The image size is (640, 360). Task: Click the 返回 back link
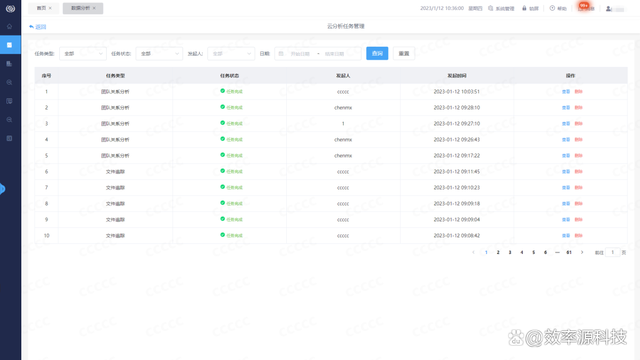(x=38, y=27)
